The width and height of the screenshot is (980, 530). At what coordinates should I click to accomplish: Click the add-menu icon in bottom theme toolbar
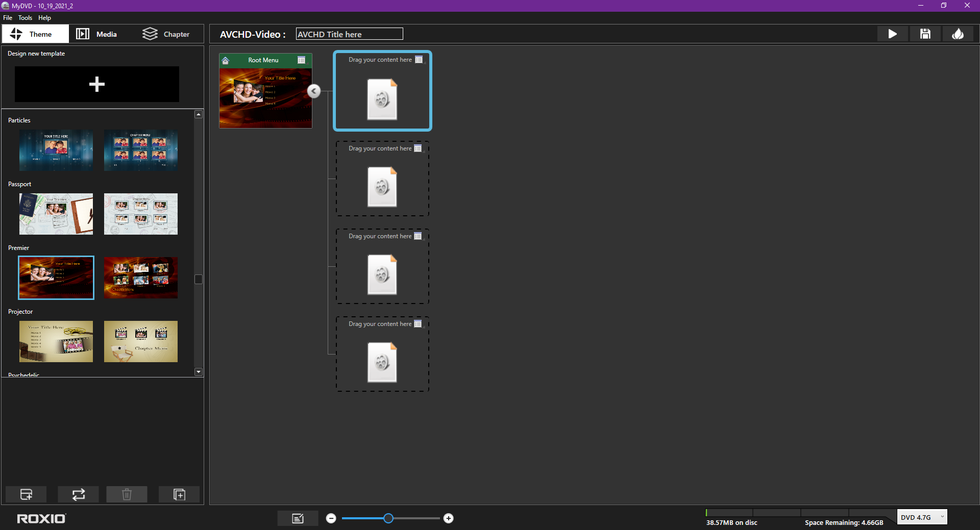tap(26, 494)
